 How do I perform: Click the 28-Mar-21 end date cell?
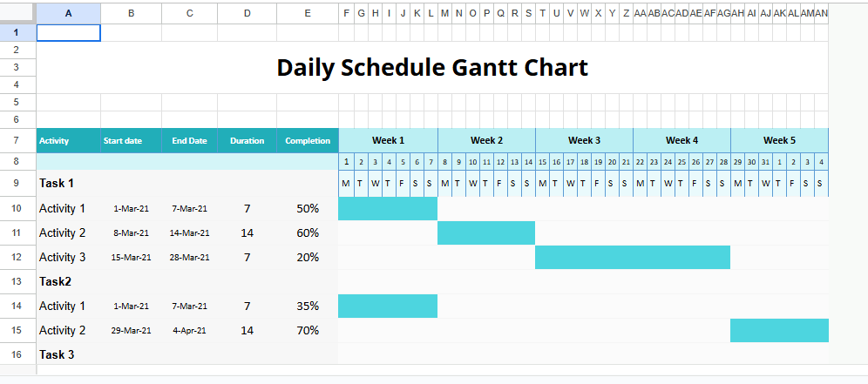pos(189,257)
